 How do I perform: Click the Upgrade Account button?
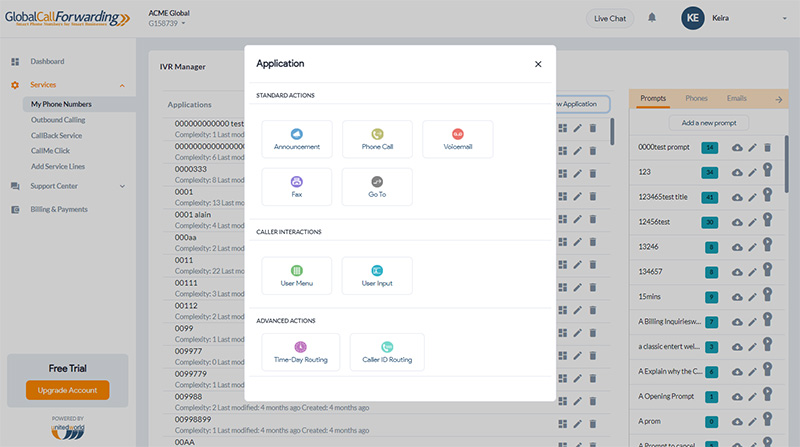pos(67,390)
